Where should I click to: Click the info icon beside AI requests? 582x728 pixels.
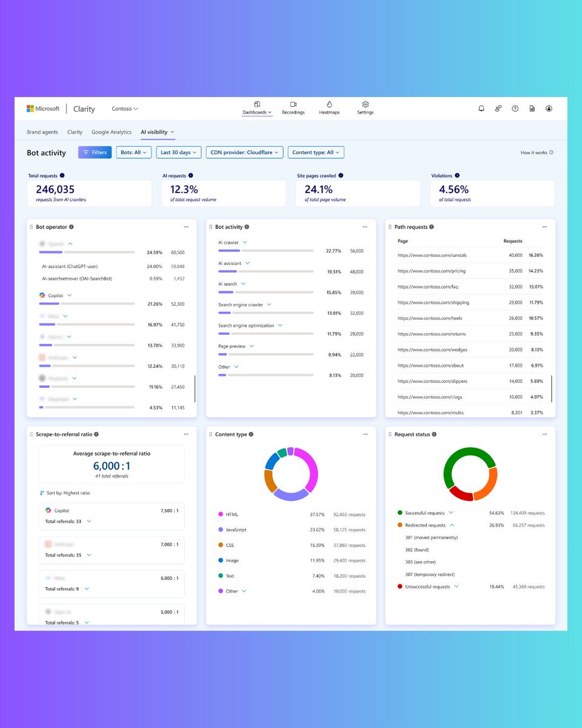click(191, 175)
